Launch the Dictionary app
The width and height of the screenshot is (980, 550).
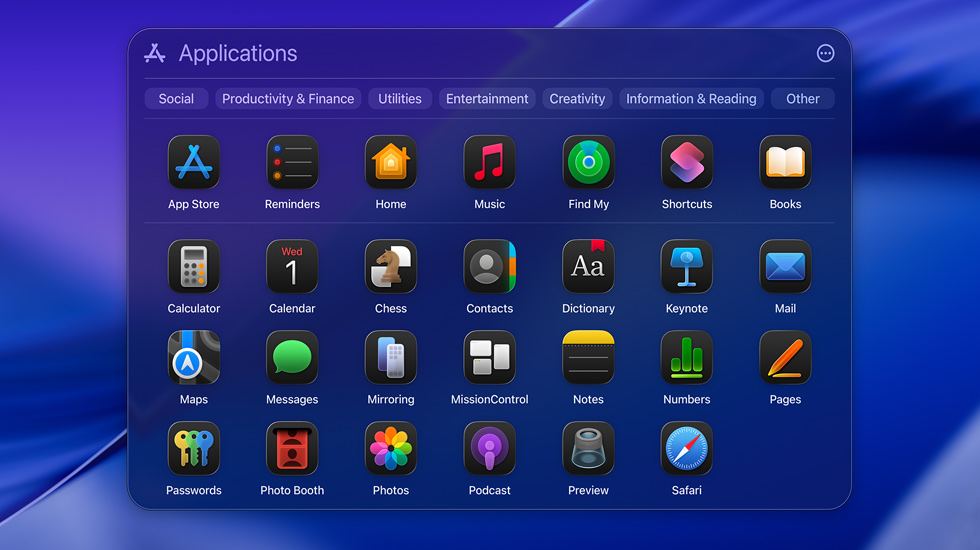click(588, 267)
